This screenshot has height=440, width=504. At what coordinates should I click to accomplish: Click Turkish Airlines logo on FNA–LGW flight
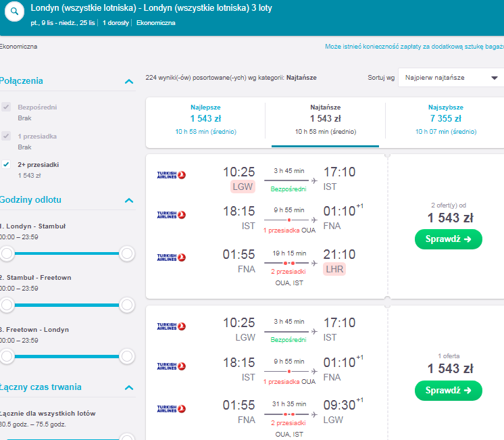(172, 409)
